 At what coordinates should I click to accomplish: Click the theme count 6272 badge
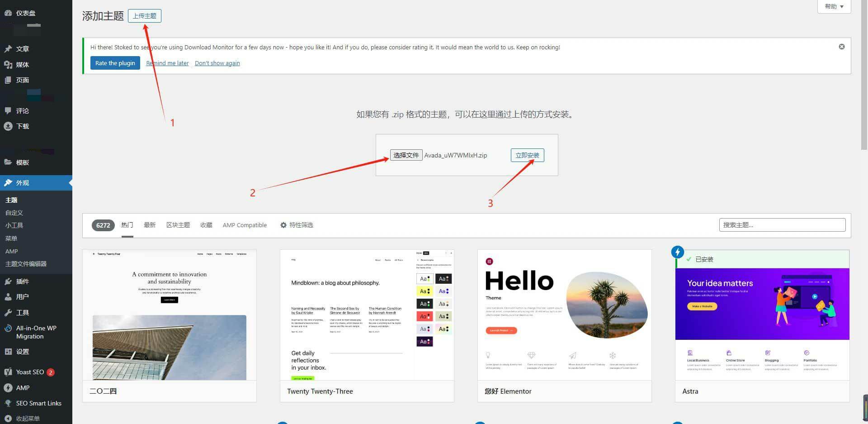pyautogui.click(x=103, y=225)
